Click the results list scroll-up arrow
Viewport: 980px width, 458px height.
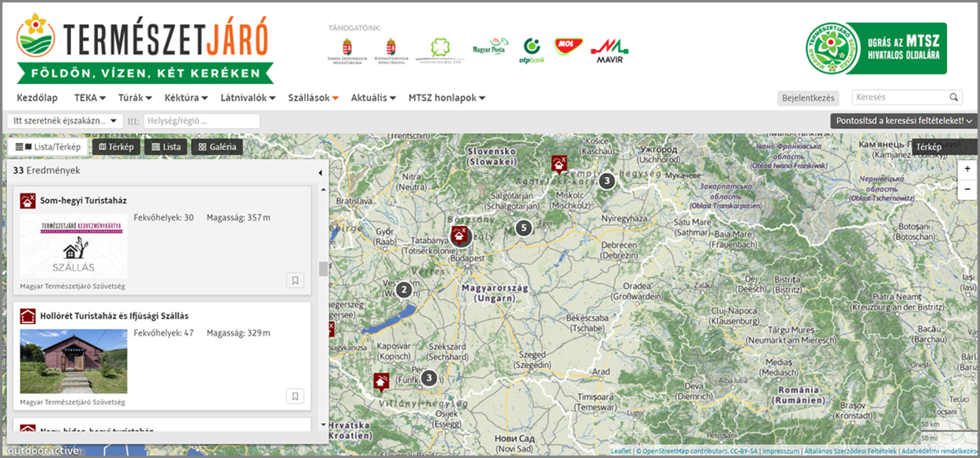point(323,189)
